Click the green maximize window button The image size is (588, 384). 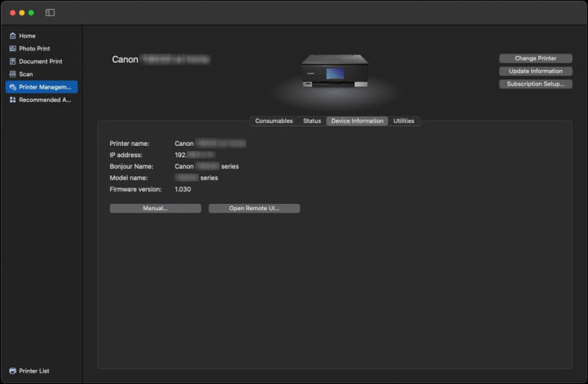[31, 13]
